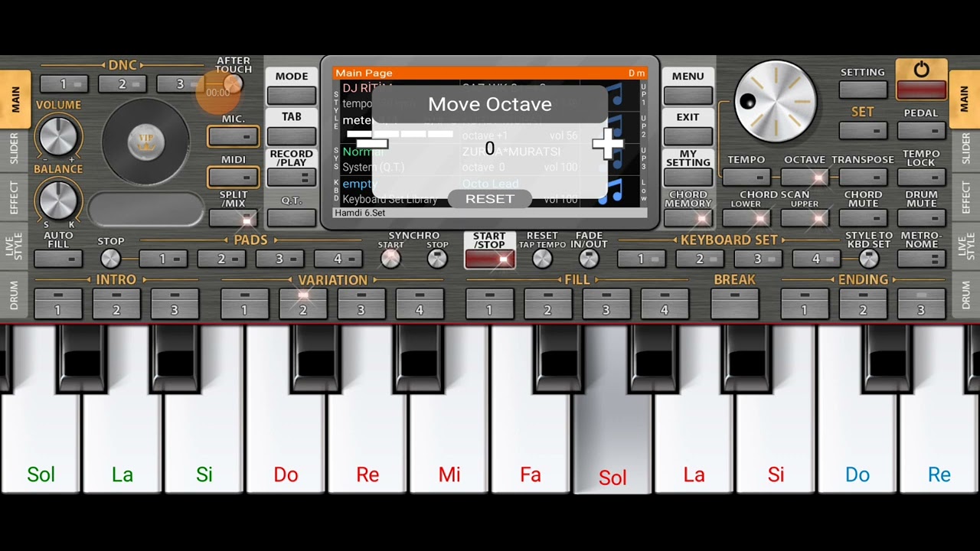
Task: Click the SETTING button
Action: (863, 90)
